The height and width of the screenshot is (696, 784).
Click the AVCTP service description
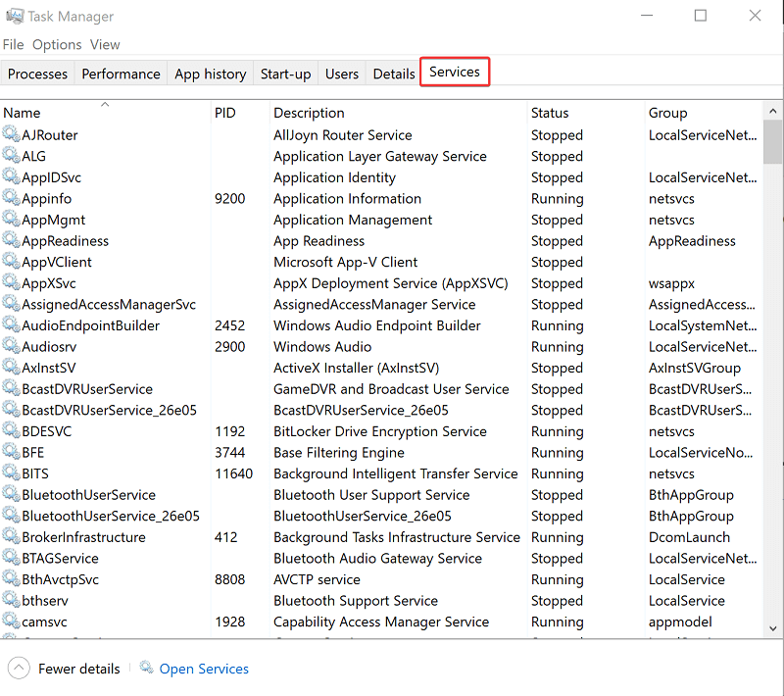pyautogui.click(x=317, y=579)
